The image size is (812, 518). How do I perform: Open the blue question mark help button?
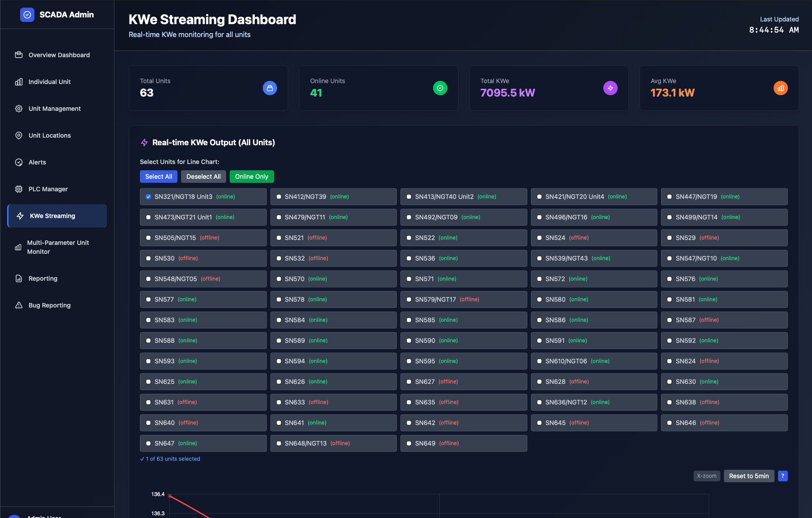(783, 476)
